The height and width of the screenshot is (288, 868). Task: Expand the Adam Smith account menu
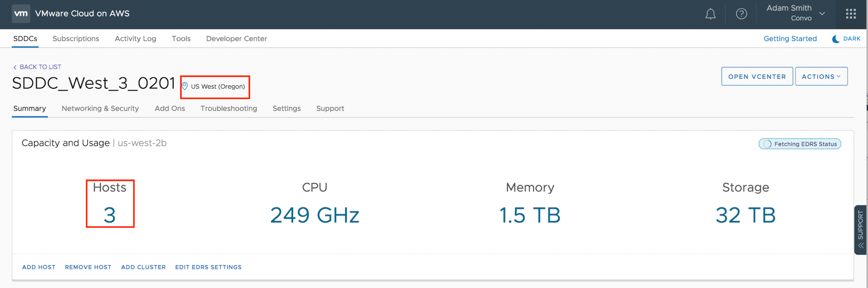point(822,14)
